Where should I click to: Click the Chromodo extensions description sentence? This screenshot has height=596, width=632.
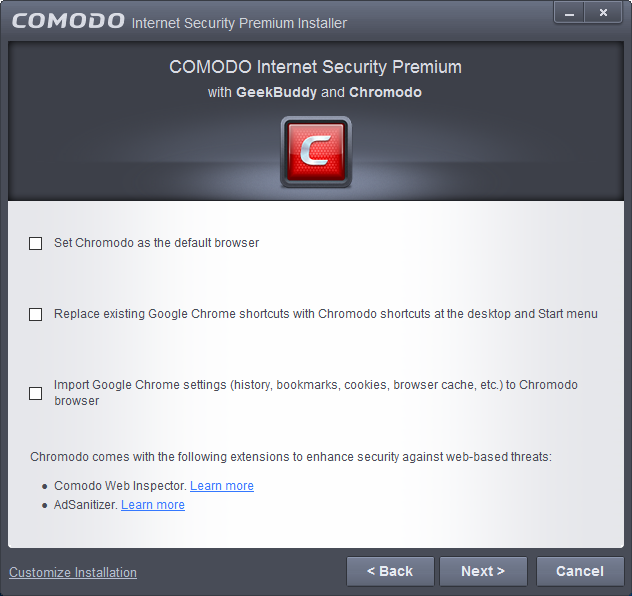point(291,457)
